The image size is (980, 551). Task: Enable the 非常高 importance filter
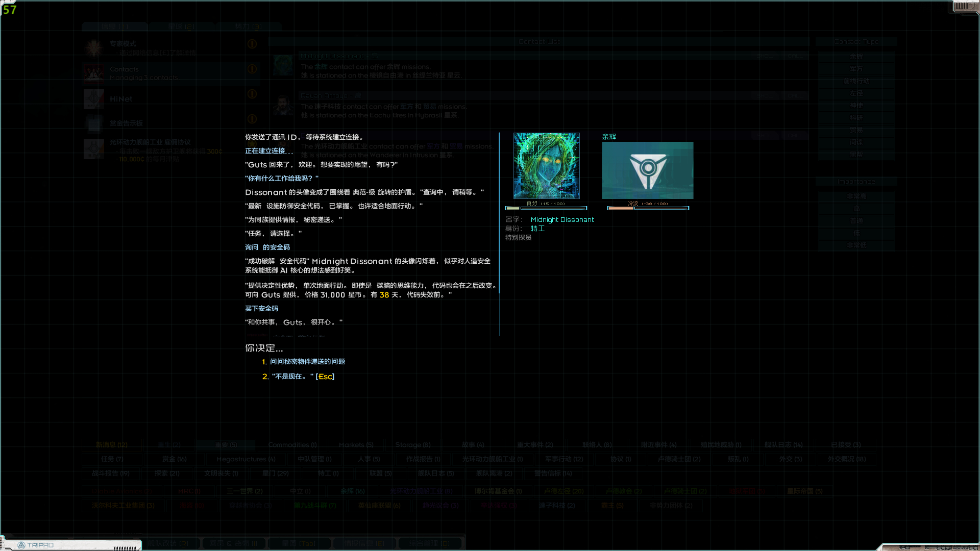(856, 196)
